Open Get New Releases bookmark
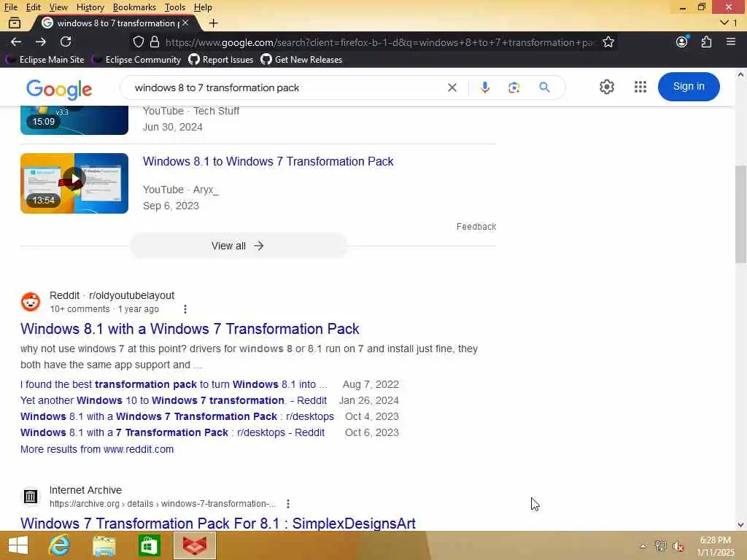Screen dimensions: 747x560 (x=301, y=60)
